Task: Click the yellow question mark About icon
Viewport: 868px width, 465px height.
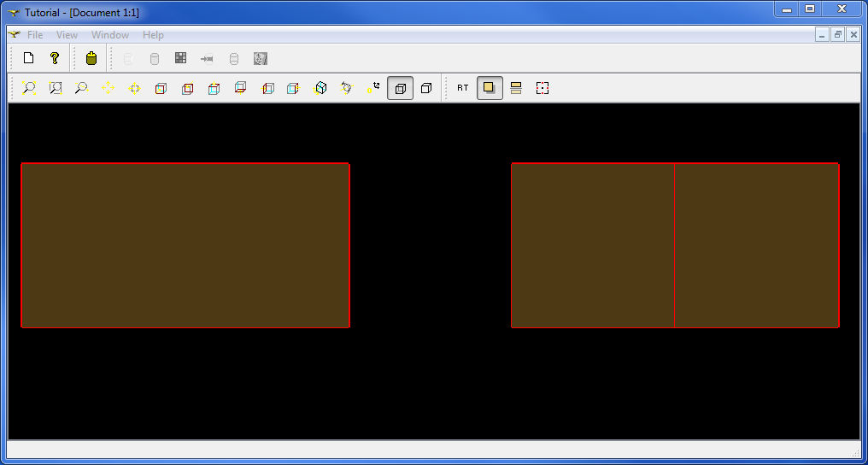Action: pyautogui.click(x=55, y=59)
